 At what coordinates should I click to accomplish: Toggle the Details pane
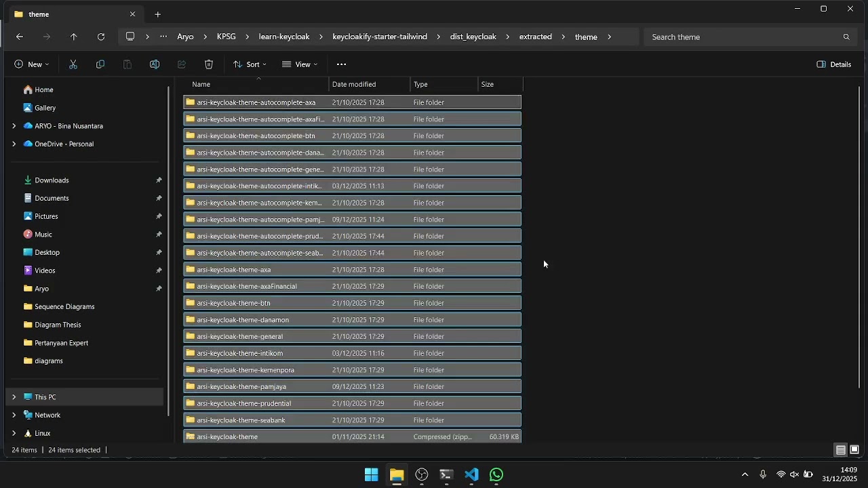pyautogui.click(x=834, y=64)
